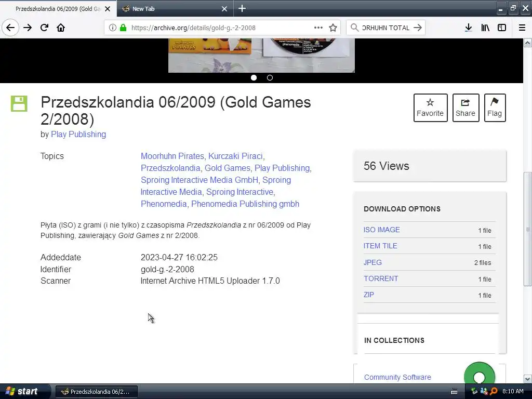Share this archive item
Screen dimensions: 532x399
465,108
